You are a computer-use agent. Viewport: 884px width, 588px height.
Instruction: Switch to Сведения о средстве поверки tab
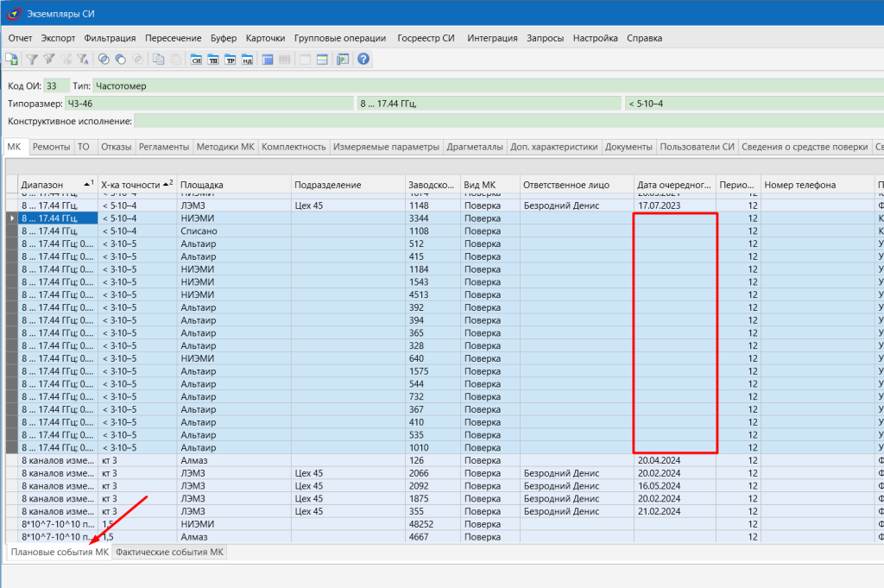click(x=805, y=147)
